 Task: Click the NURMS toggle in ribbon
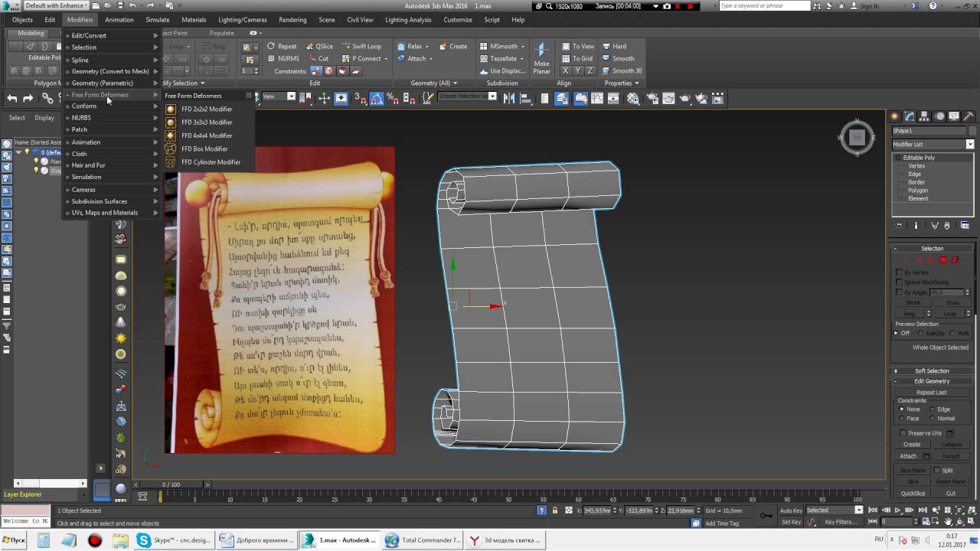[283, 58]
